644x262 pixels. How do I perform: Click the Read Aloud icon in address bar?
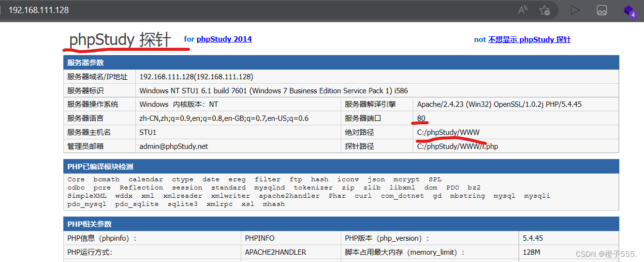tap(523, 10)
